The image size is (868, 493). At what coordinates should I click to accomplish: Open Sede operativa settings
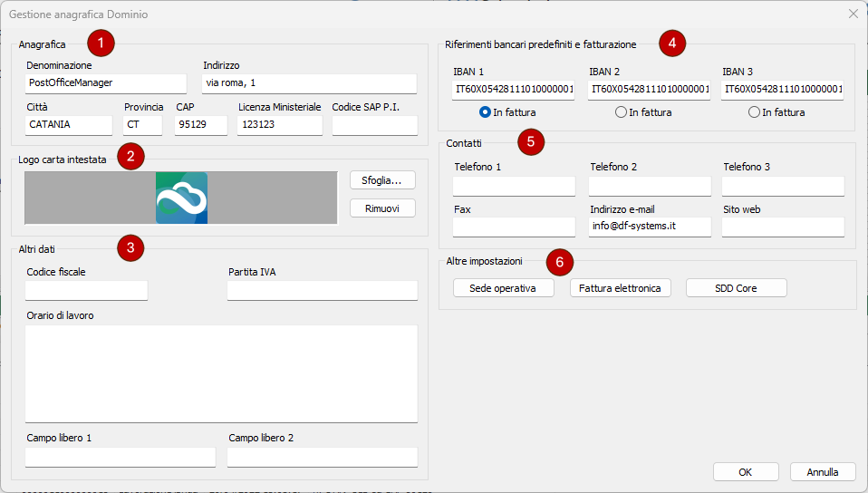[x=503, y=288]
